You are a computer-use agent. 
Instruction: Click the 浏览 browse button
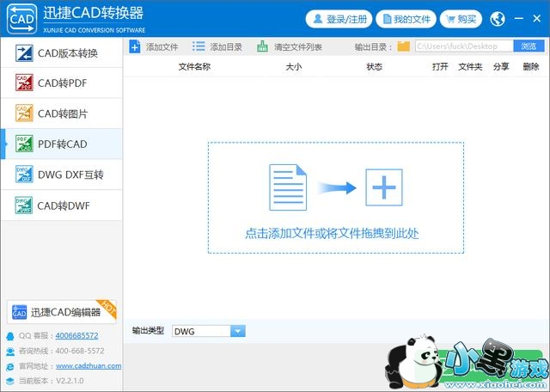click(x=529, y=46)
